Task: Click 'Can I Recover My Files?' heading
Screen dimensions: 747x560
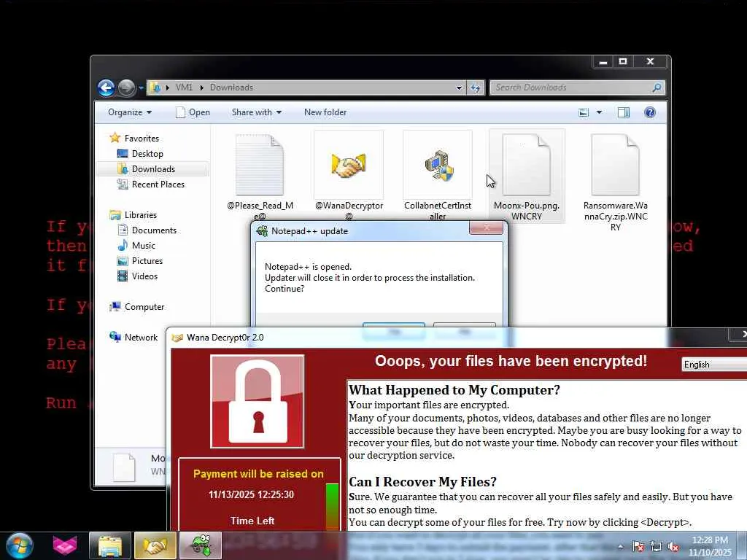Action: pyautogui.click(x=422, y=482)
